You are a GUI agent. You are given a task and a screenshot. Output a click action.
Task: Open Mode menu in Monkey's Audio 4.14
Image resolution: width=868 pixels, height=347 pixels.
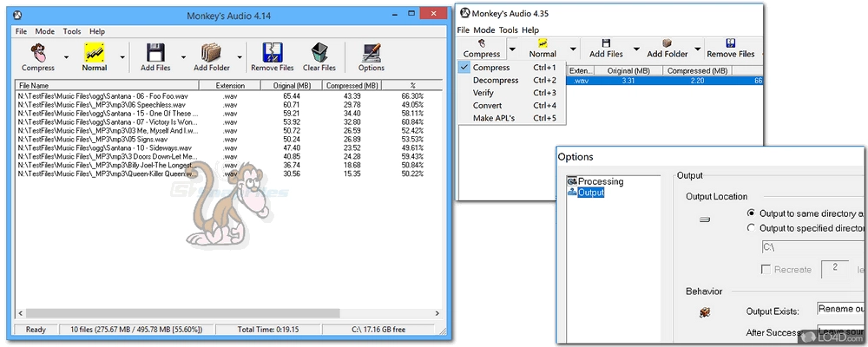point(45,31)
